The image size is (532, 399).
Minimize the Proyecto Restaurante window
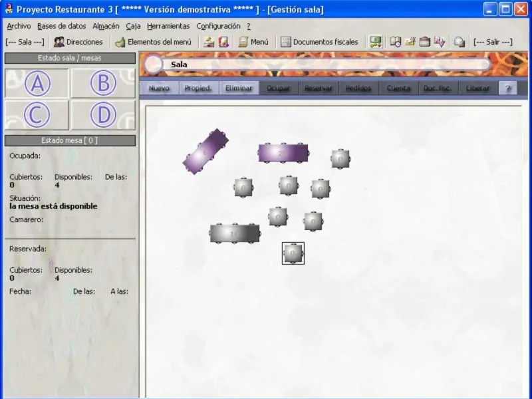coord(489,9)
